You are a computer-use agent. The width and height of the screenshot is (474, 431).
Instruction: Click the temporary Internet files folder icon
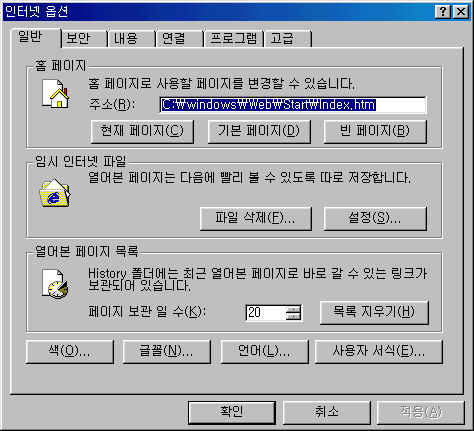(x=55, y=193)
